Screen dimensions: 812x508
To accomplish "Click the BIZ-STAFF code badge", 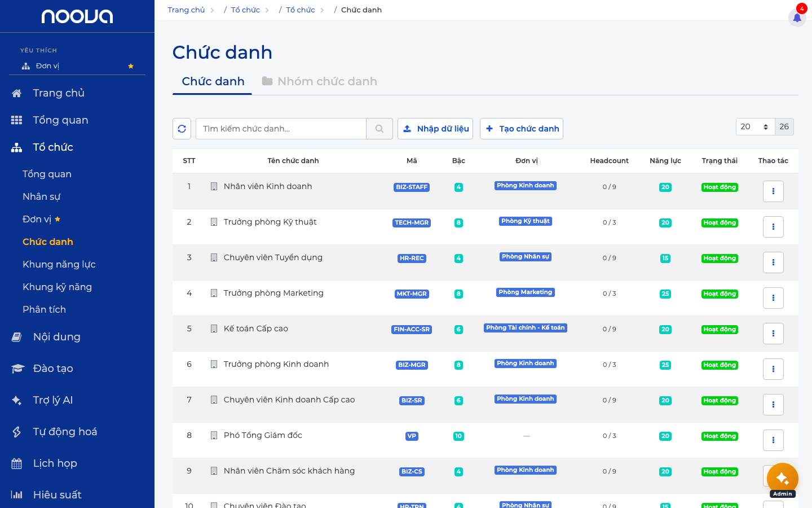I will (412, 187).
